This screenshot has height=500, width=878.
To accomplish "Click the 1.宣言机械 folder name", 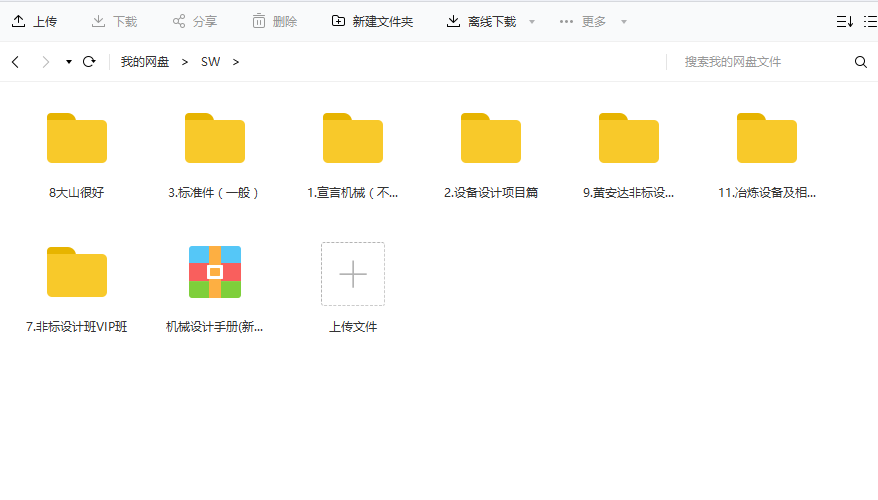I will 353,193.
